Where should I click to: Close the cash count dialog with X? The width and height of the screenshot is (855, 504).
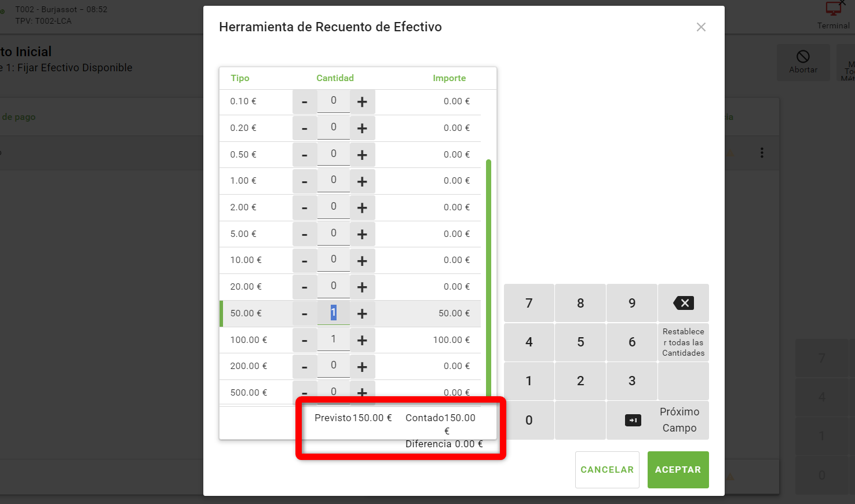coord(701,27)
